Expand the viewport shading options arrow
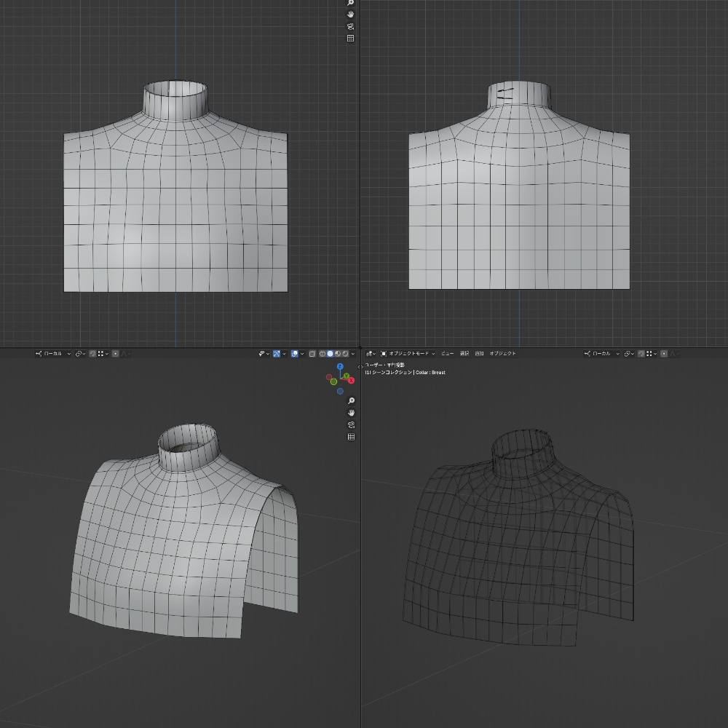The width and height of the screenshot is (728, 728). [353, 353]
